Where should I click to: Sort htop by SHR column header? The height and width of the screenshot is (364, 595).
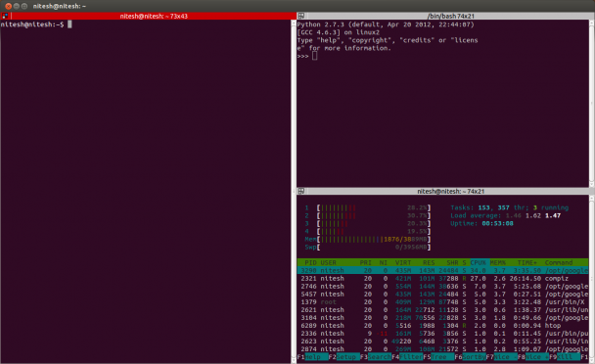[x=452, y=262]
